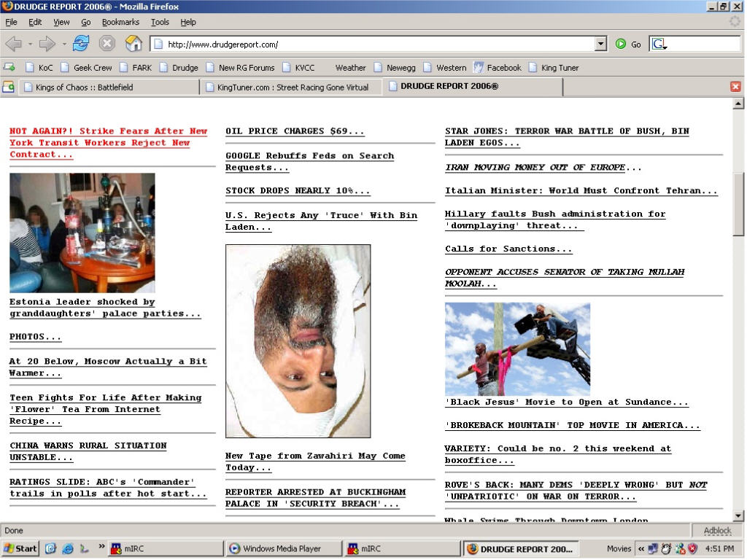Open STOCK DROPS NEARLY 10% link
This screenshot has width=747, height=560.
298,190
